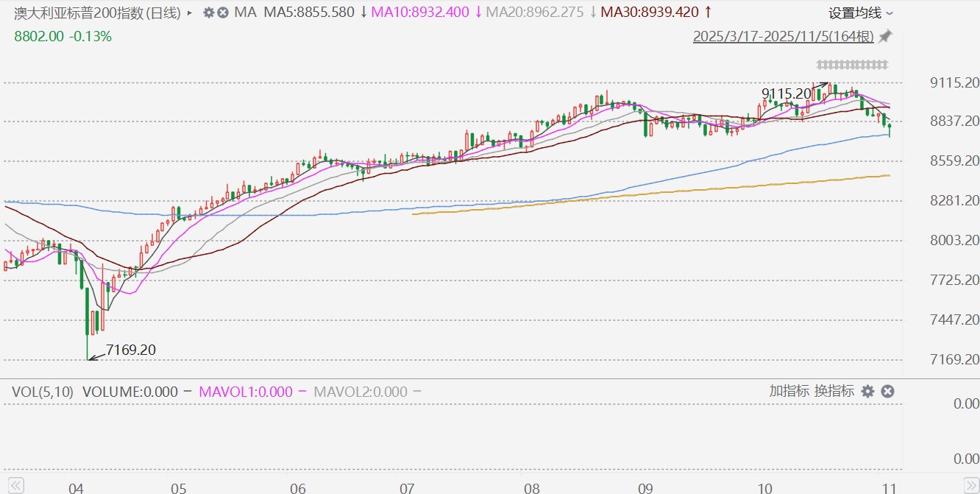This screenshot has height=494, width=980.
Task: Open the 澳大利亚标普200指数(日线) period selector
Action: [x=98, y=13]
